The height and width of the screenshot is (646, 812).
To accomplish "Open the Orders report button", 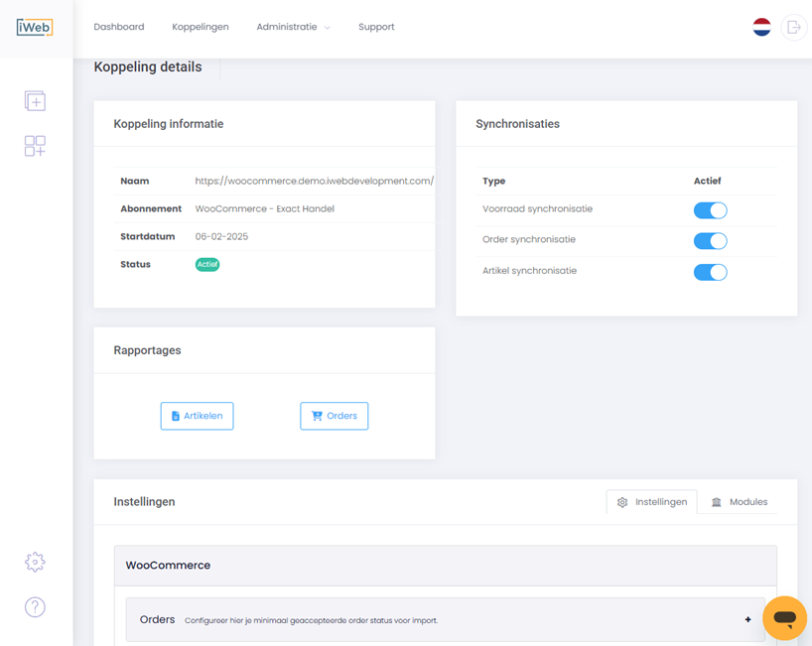I will pos(334,416).
